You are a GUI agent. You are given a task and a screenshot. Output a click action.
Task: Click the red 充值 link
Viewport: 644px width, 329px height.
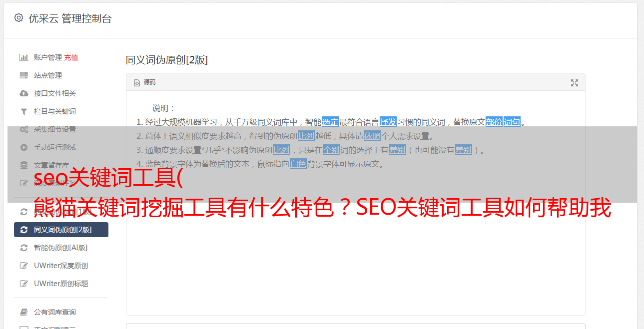[71, 57]
